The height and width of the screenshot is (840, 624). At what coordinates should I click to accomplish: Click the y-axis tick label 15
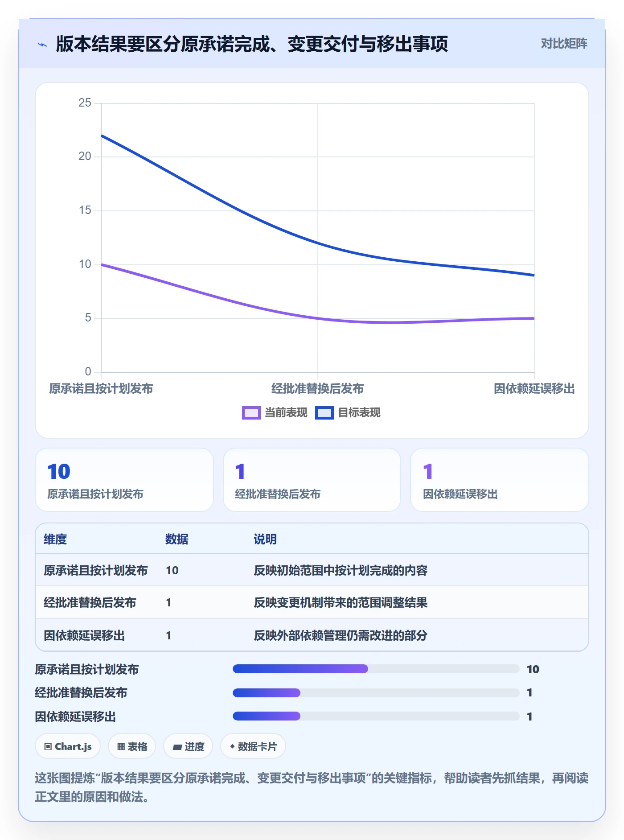click(85, 210)
